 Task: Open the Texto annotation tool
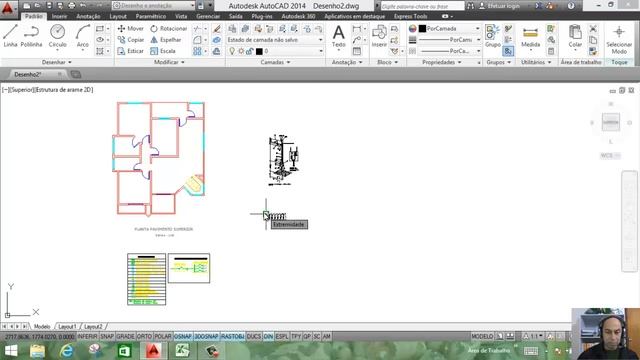click(338, 36)
